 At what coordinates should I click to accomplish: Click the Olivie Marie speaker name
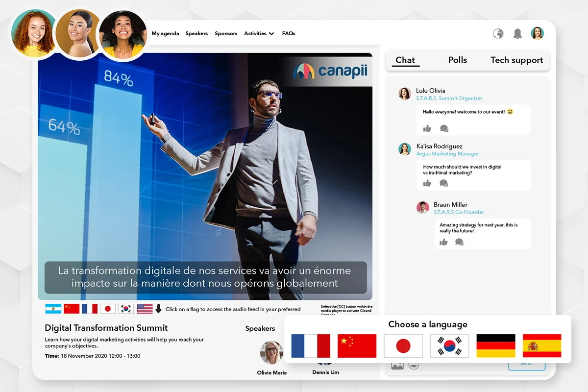272,373
